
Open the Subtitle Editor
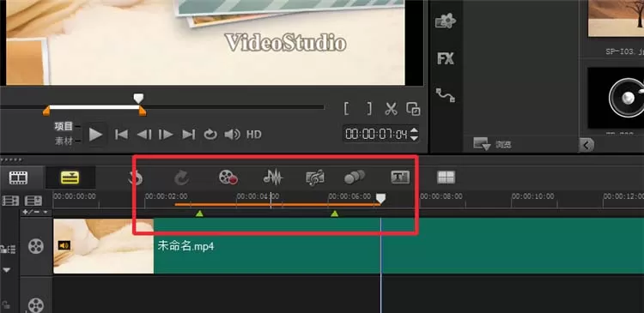(400, 178)
